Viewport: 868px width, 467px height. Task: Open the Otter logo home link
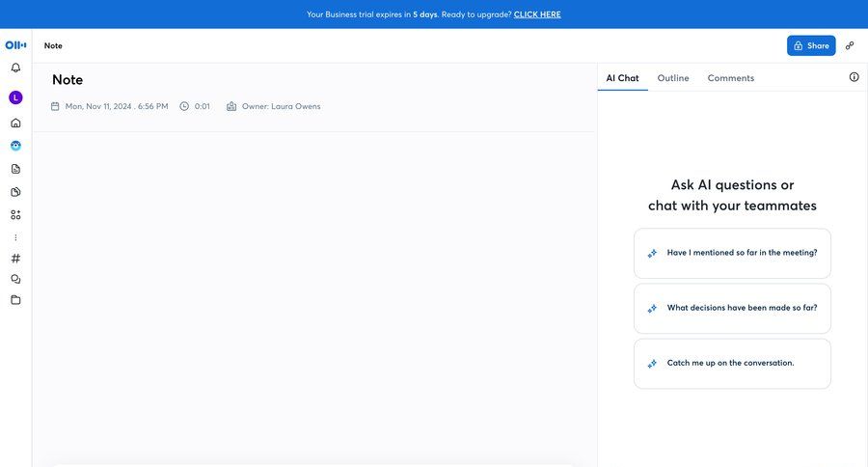pyautogui.click(x=15, y=45)
